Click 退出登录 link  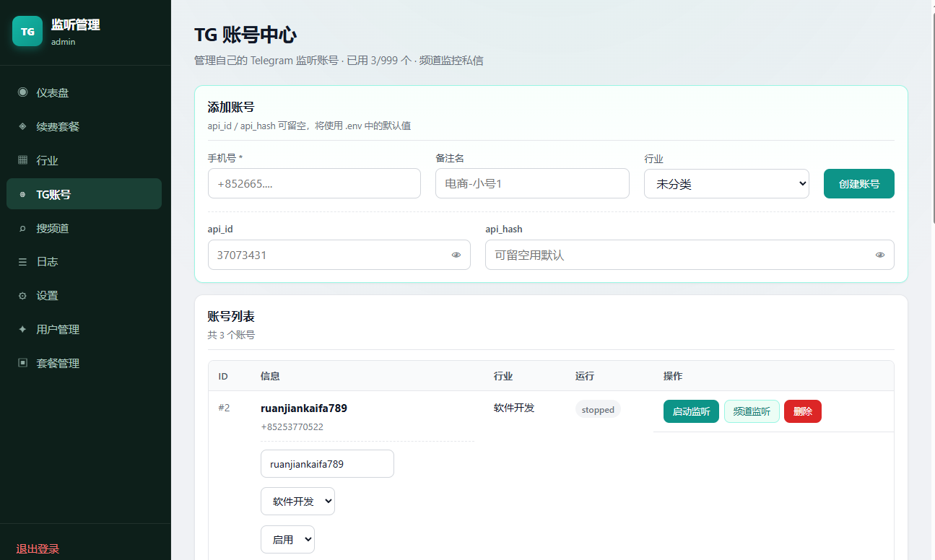(x=38, y=548)
